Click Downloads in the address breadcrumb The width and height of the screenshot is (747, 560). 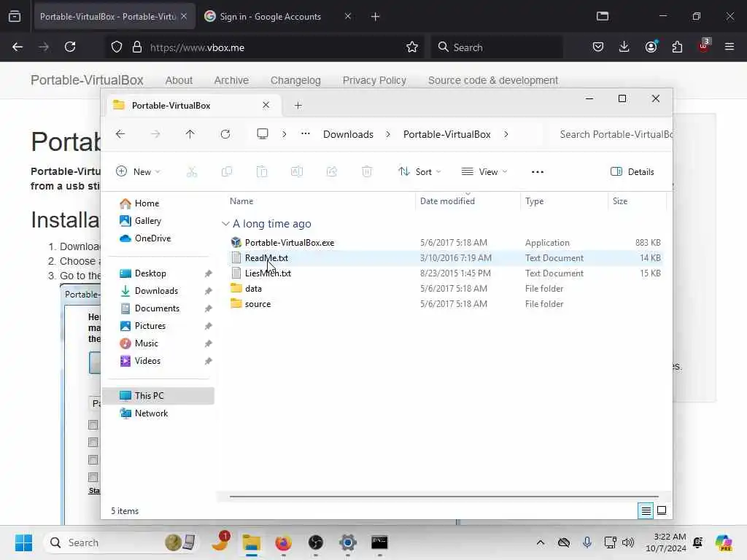pos(348,134)
